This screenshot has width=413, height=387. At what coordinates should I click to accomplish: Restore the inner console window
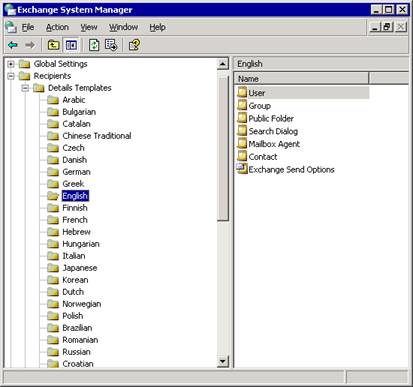(387, 27)
